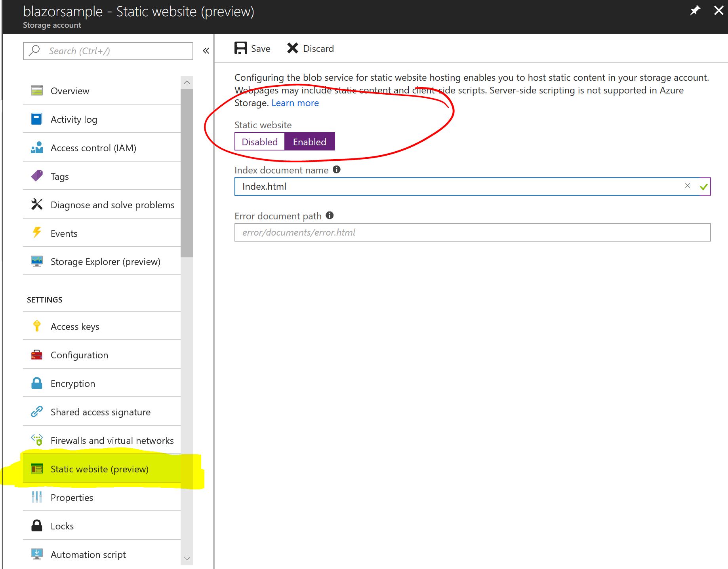
Task: Click the Events lightning bolt icon
Action: (37, 233)
